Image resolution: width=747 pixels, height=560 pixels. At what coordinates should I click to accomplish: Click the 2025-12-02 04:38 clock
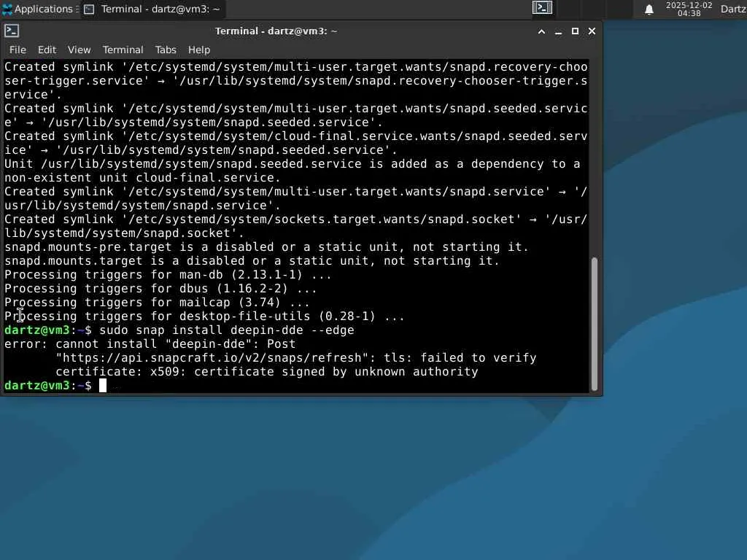[689, 9]
